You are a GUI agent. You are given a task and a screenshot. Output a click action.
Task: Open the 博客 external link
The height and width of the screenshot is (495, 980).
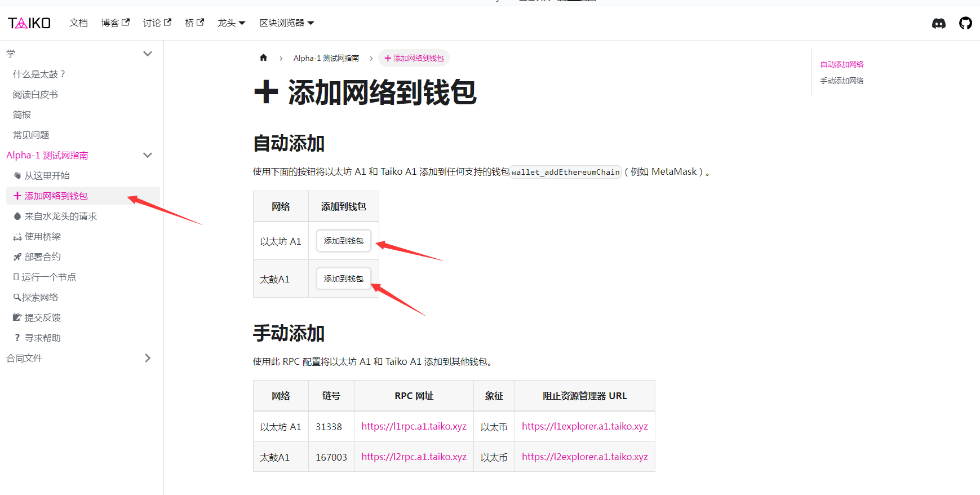(x=115, y=23)
